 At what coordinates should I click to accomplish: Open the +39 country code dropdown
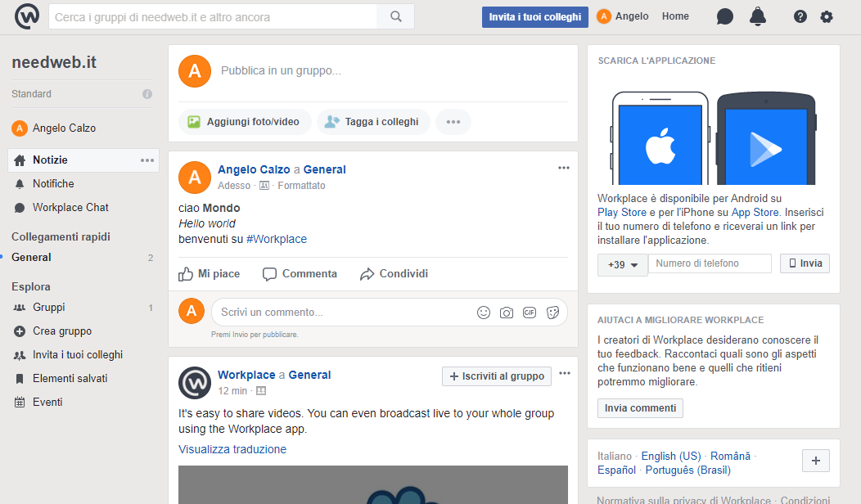[x=623, y=264]
